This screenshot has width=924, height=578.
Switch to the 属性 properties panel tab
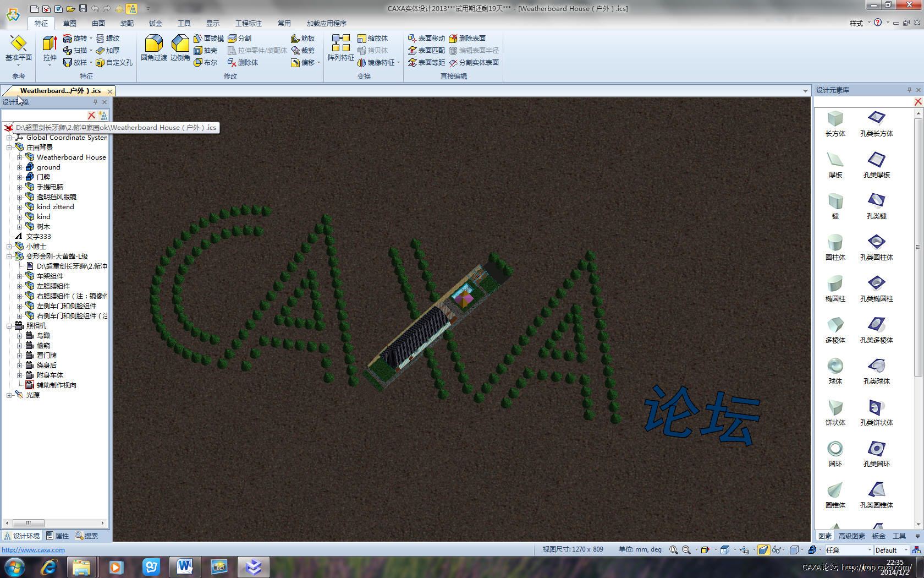58,536
